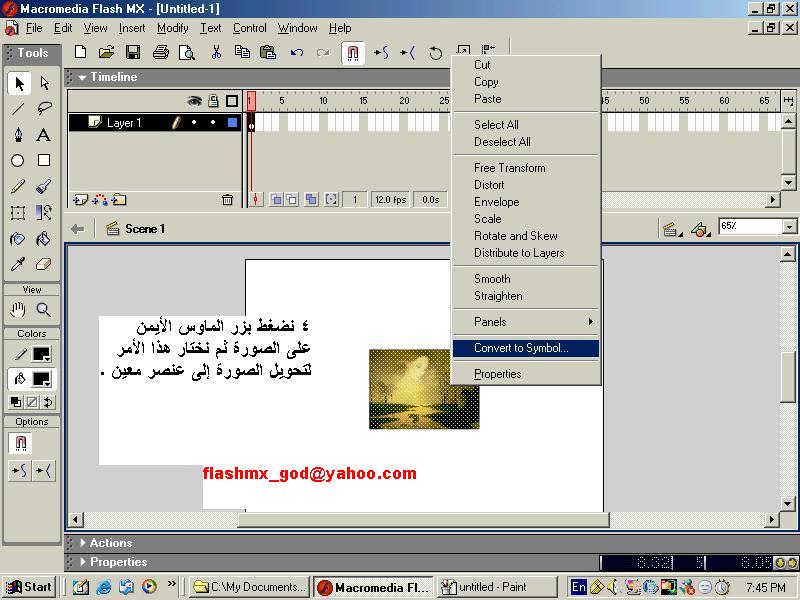This screenshot has height=600, width=800.
Task: Select the Hand tool
Action: 18,310
